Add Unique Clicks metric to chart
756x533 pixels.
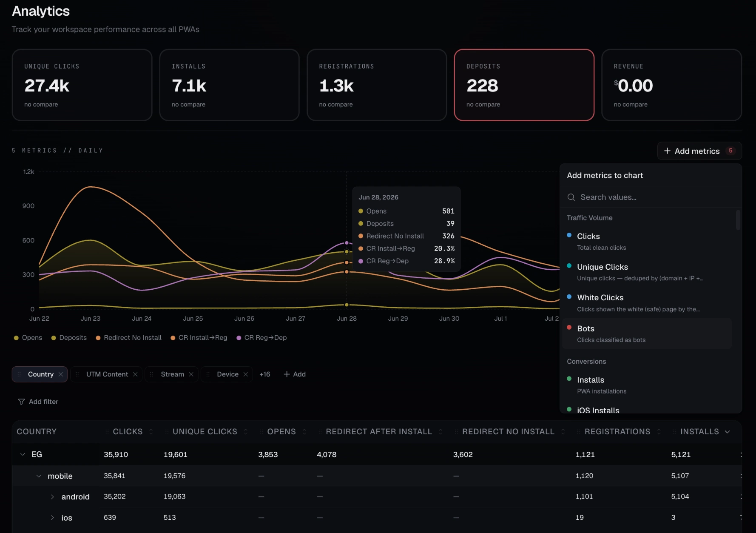pyautogui.click(x=647, y=272)
